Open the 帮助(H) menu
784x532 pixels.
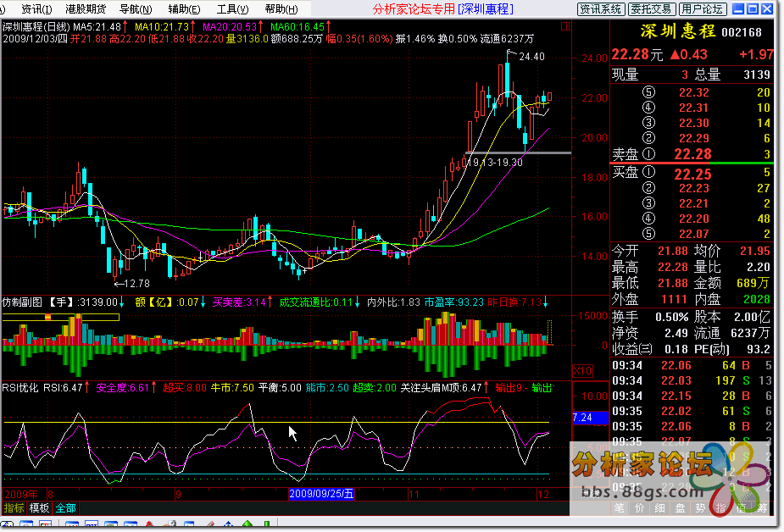pyautogui.click(x=281, y=9)
